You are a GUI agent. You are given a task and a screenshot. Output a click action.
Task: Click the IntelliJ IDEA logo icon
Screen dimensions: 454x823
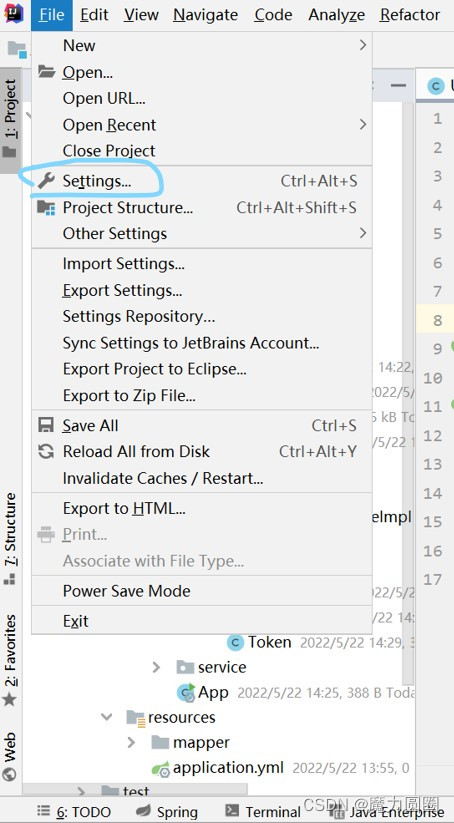click(14, 14)
